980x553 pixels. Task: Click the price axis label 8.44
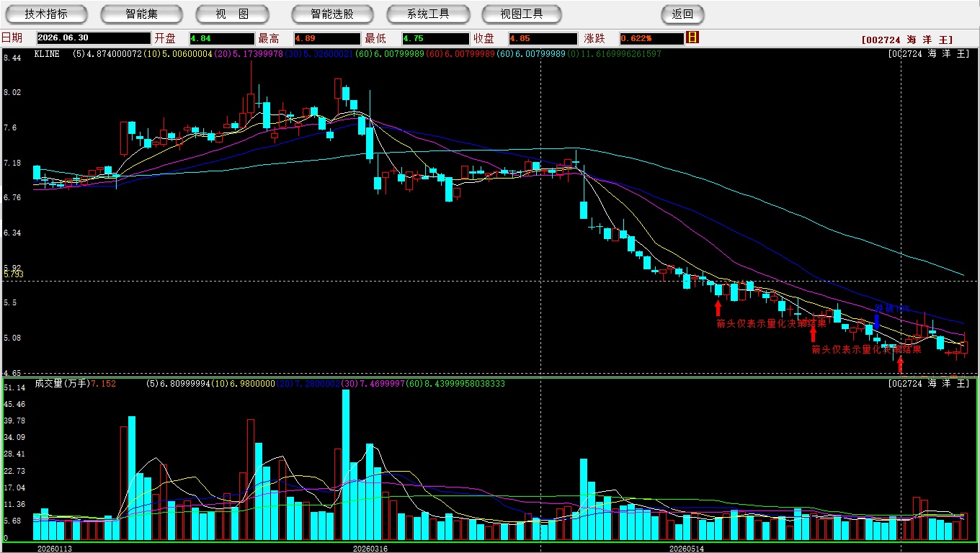12,58
